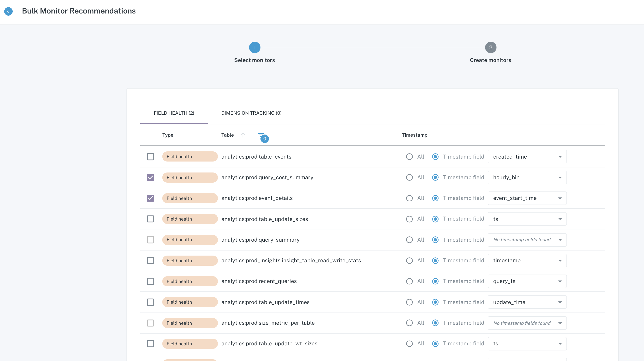Check the recent_queries row checkbox
644x361 pixels.
pyautogui.click(x=150, y=281)
